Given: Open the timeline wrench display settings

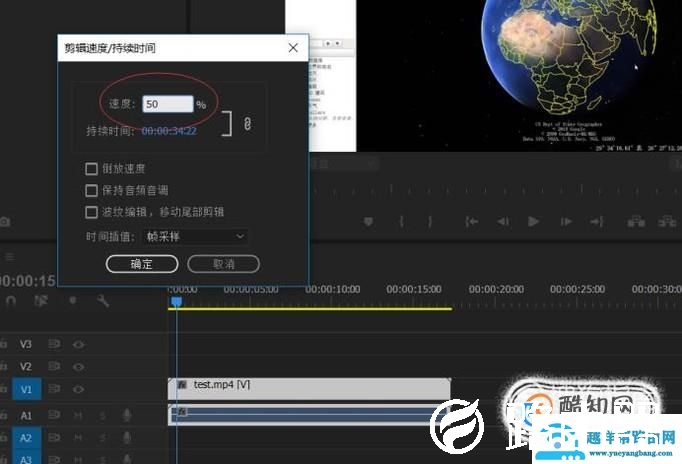Looking at the screenshot, I should coord(103,300).
